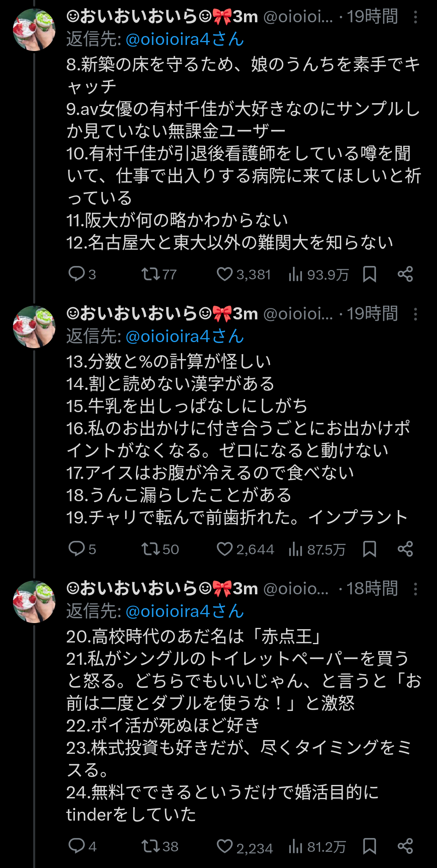Like the tweet with 2,644 likes

point(225,549)
